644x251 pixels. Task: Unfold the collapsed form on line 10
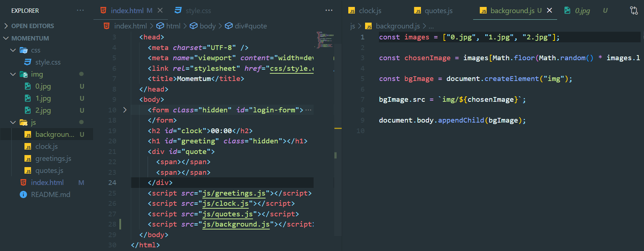tap(124, 110)
